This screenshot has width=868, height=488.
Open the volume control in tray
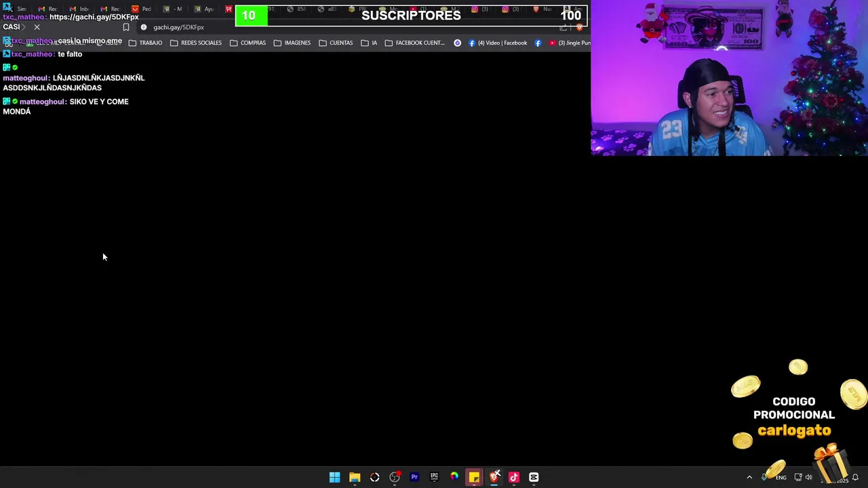click(808, 477)
